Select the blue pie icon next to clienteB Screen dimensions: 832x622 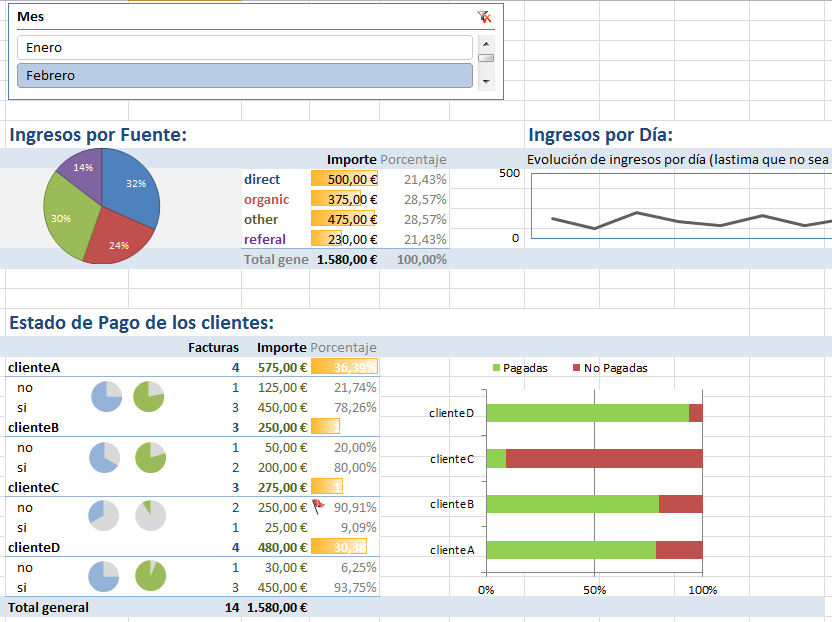[x=106, y=457]
